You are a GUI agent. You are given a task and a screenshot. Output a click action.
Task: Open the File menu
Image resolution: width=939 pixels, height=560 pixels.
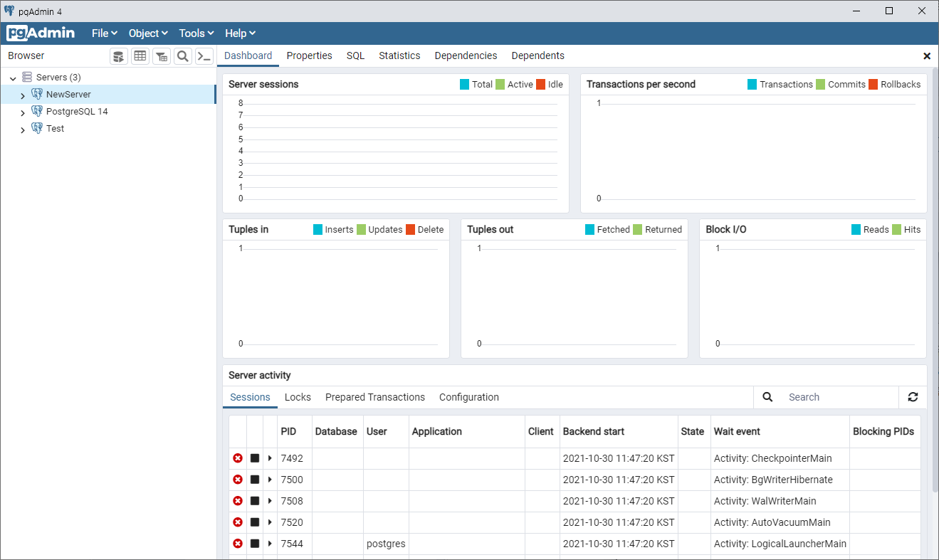(104, 33)
